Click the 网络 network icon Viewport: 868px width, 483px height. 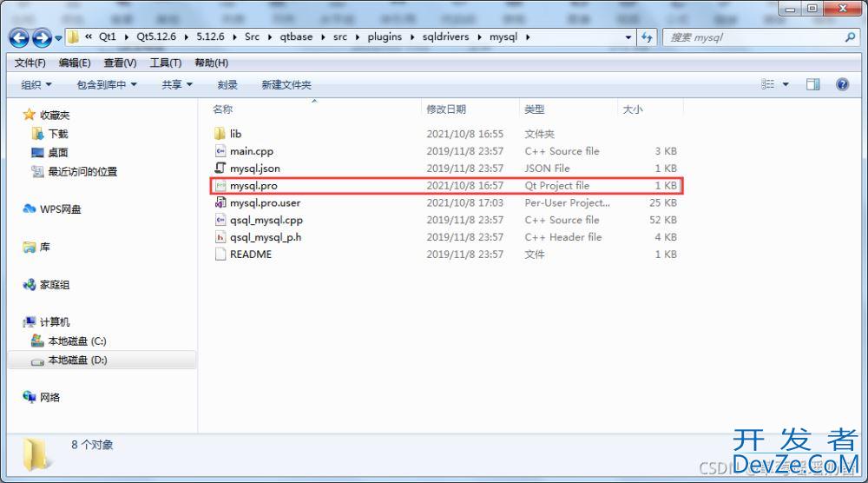point(30,397)
